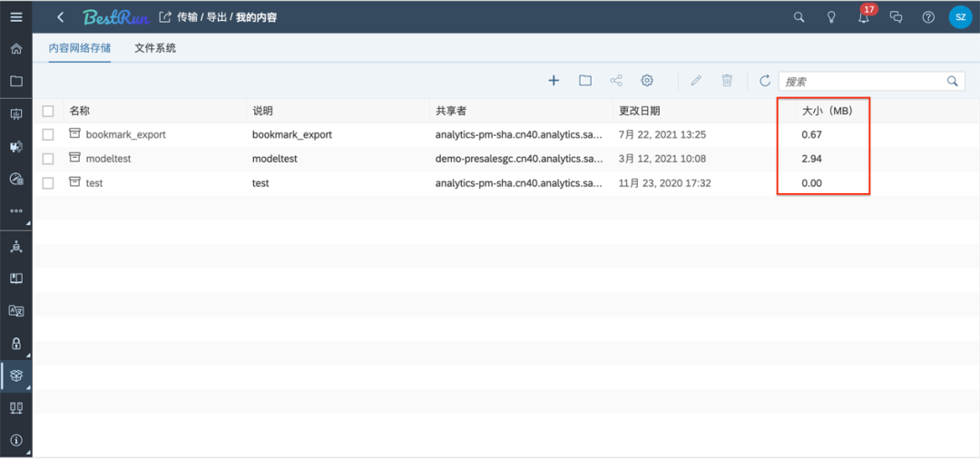Open the hamburger main menu

[16, 17]
